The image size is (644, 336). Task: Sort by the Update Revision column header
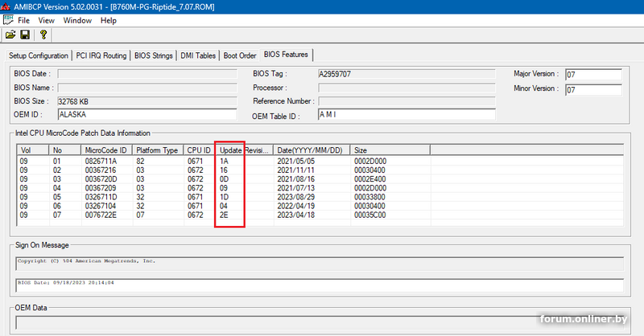245,150
